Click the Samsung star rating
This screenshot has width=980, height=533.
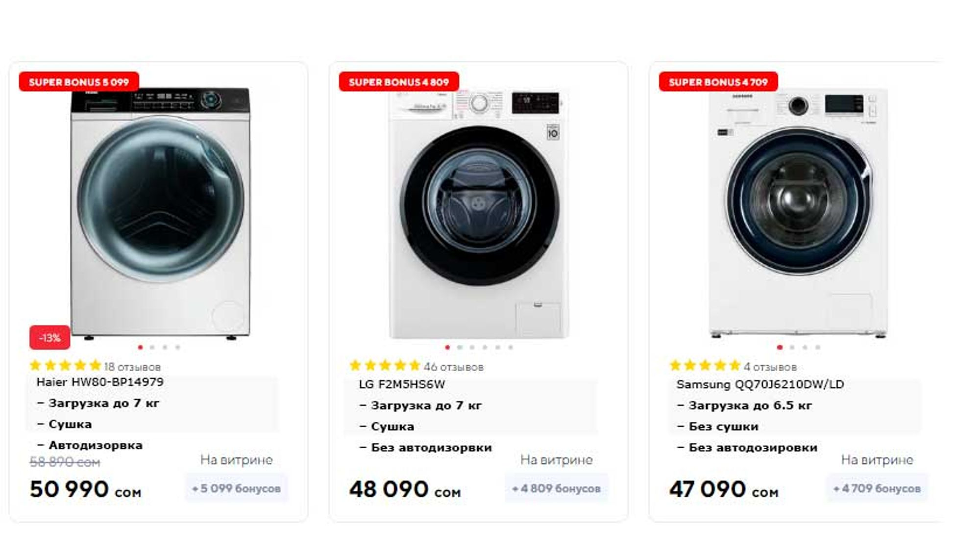pos(705,366)
